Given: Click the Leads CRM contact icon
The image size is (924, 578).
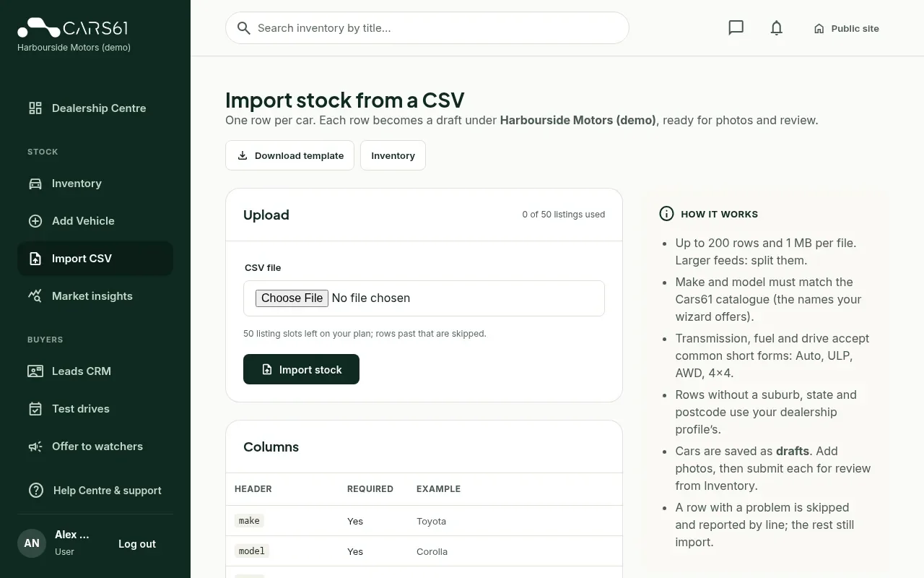Looking at the screenshot, I should (x=35, y=371).
